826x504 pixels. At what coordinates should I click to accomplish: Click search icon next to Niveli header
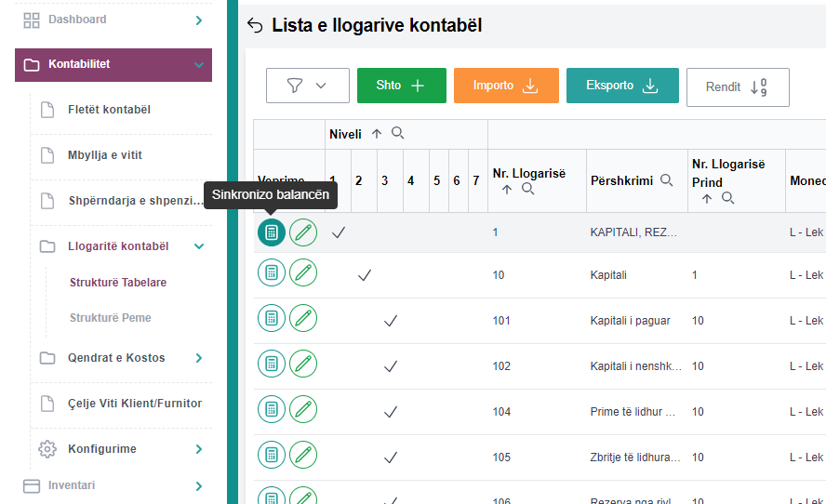click(x=398, y=134)
